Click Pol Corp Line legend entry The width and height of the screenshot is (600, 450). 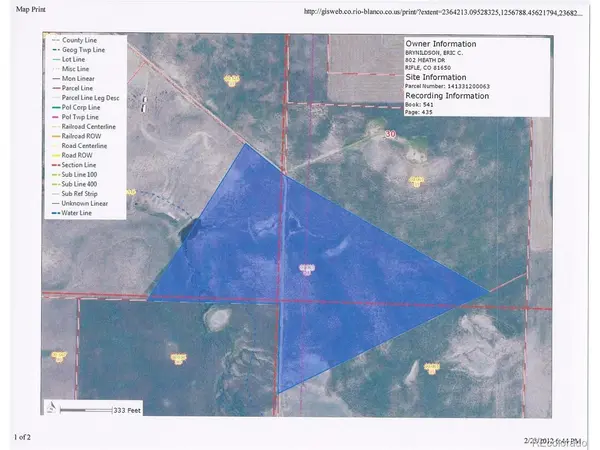tap(76, 108)
